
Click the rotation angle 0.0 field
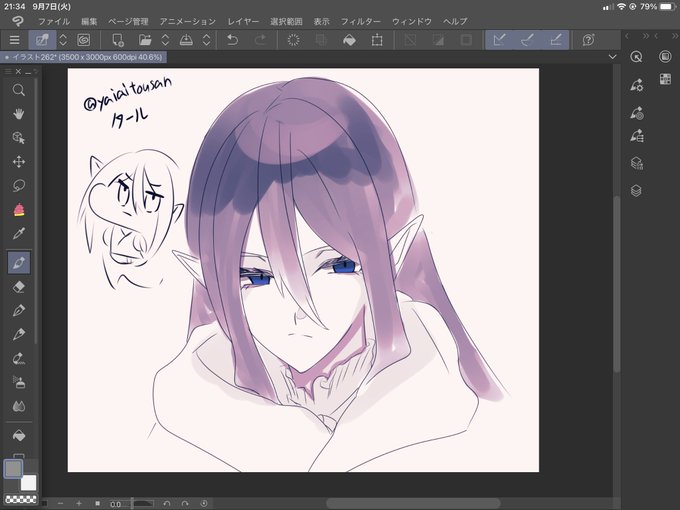116,504
